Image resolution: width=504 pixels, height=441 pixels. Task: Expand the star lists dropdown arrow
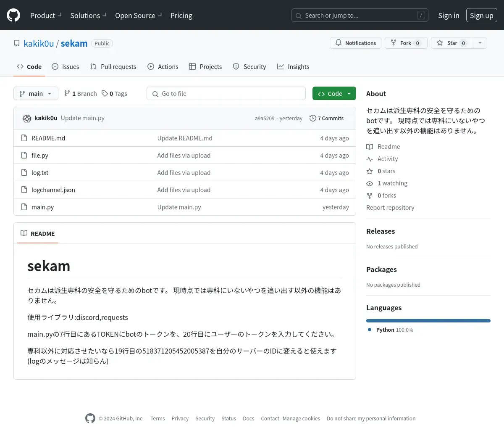click(480, 43)
